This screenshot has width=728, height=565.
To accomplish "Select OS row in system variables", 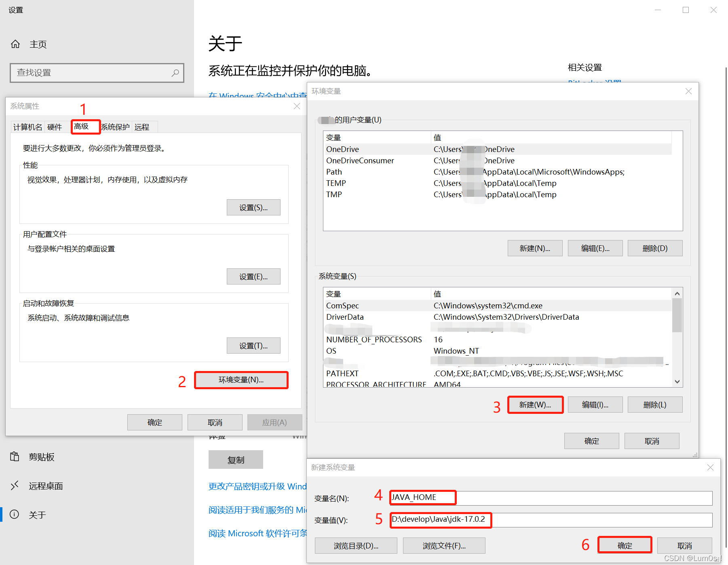I will click(x=498, y=351).
